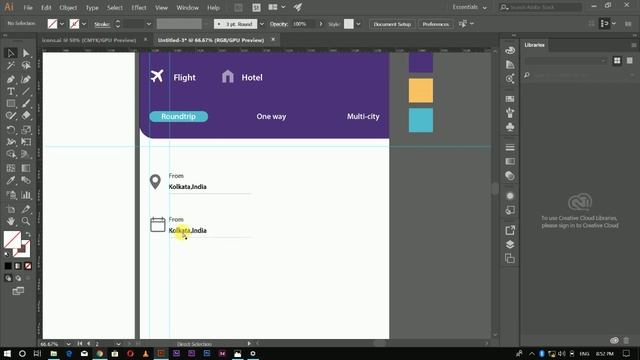Expand the Essentials workspace switcher
Screen dimensions: 640x360
click(x=469, y=7)
